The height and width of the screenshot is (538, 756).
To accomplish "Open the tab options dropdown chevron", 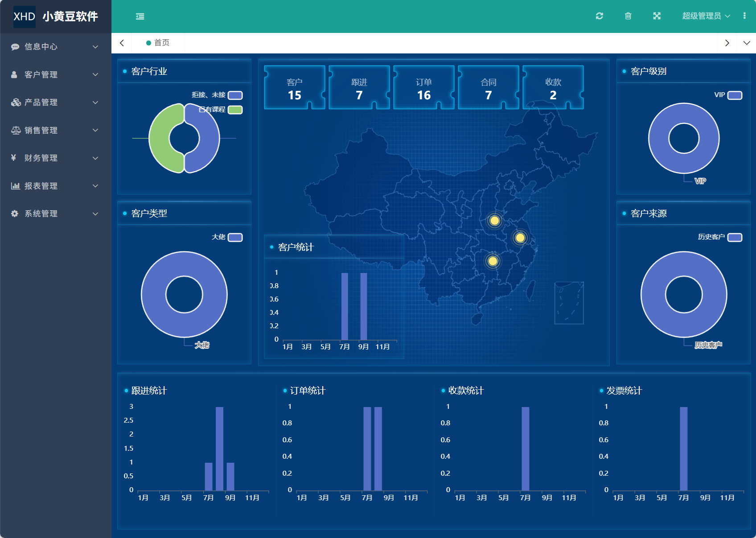I will [x=747, y=43].
